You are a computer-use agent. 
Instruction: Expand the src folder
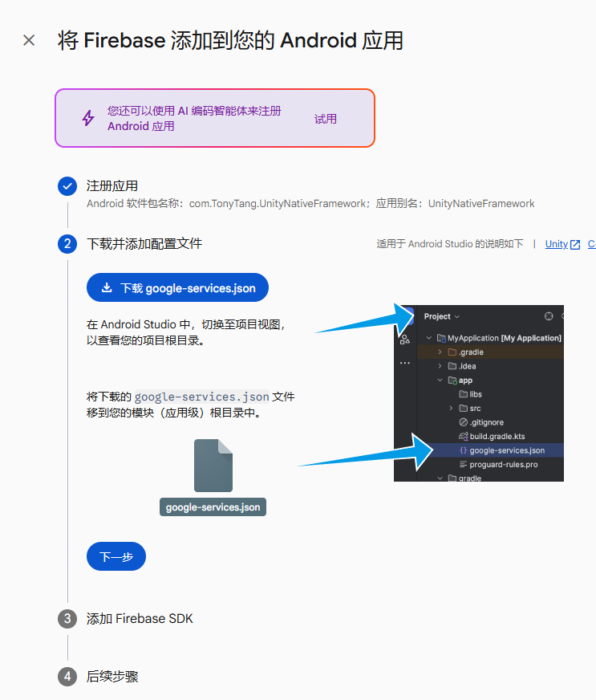click(x=451, y=409)
